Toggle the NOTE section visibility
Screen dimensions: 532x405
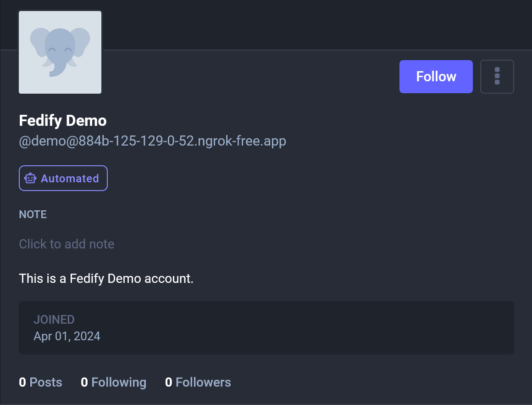33,214
